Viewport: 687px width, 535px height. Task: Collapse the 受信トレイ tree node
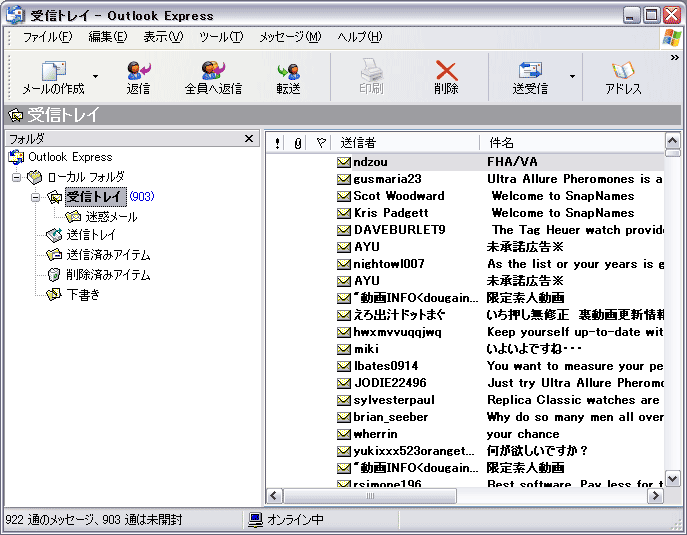tap(35, 198)
